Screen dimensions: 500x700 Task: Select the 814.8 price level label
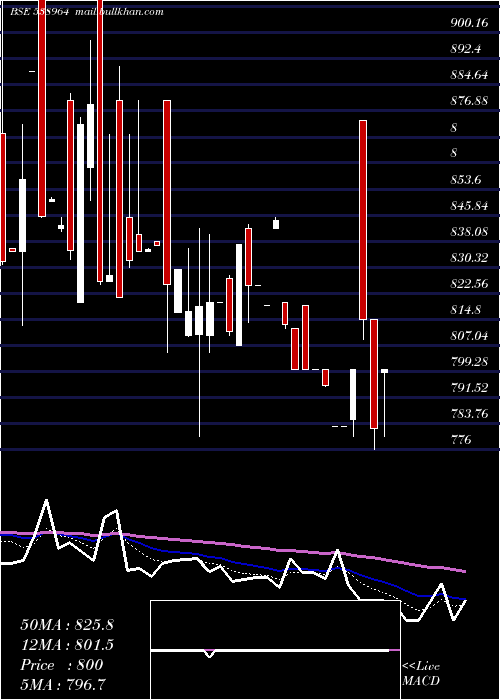466,309
